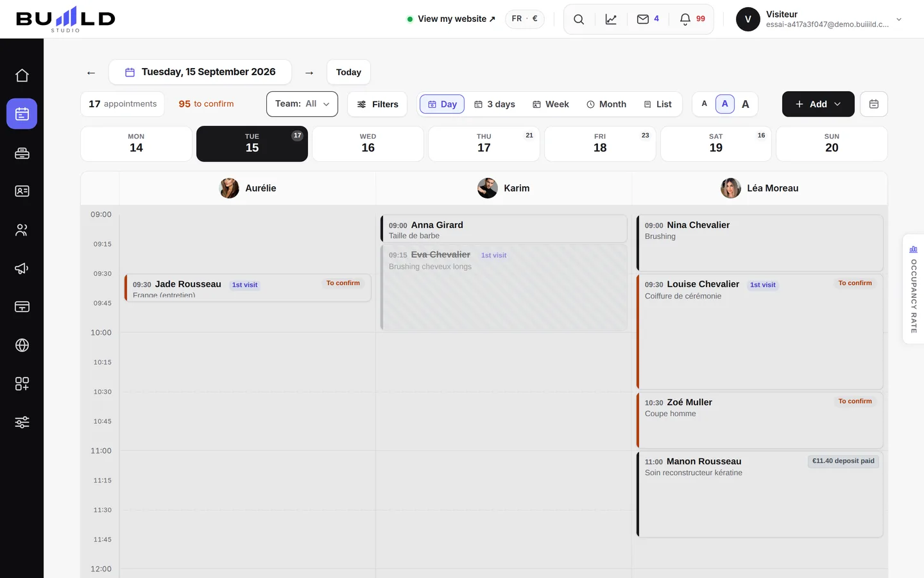Switch to Week view
This screenshot has width=924, height=578.
551,104
